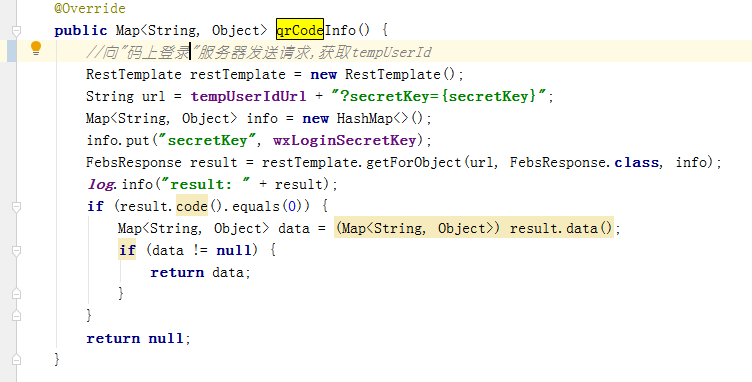Click the highlighted if before data != null
This screenshot has height=382, width=752.
(127, 250)
